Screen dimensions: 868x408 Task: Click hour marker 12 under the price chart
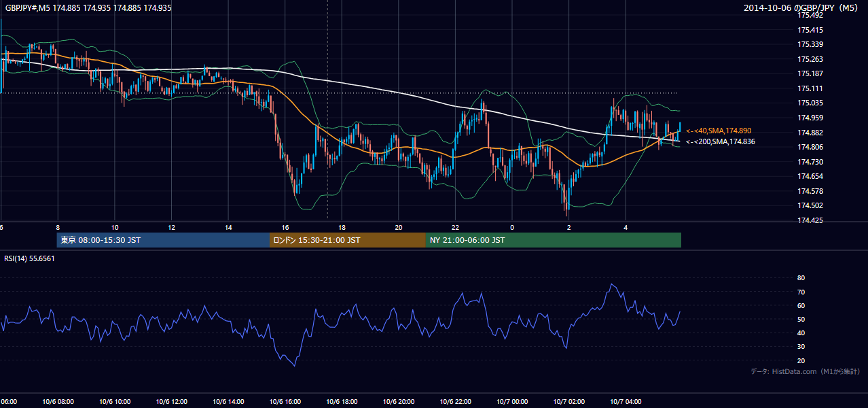coord(171,228)
